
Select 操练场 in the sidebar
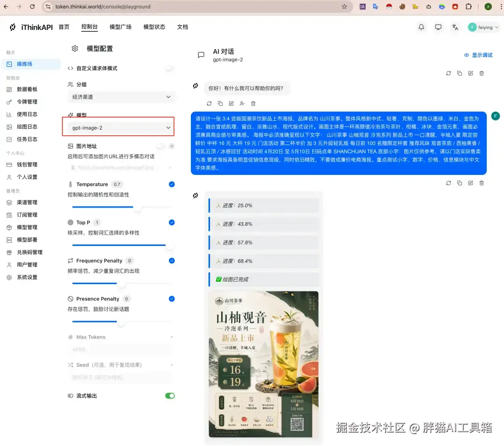point(31,64)
